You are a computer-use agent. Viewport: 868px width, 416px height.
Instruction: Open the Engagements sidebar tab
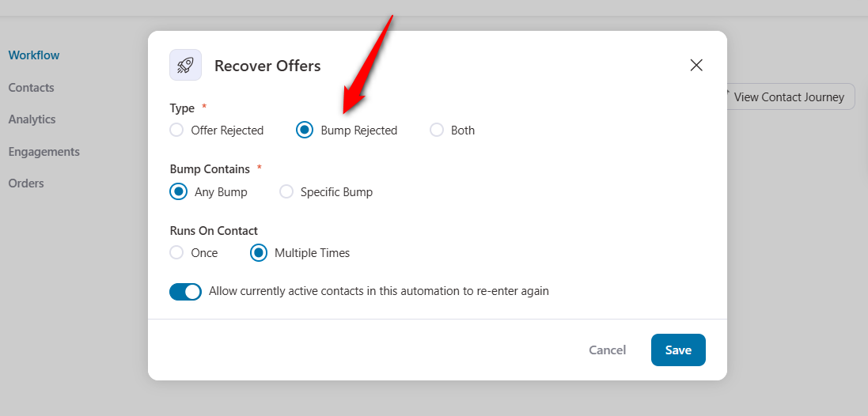tap(44, 152)
